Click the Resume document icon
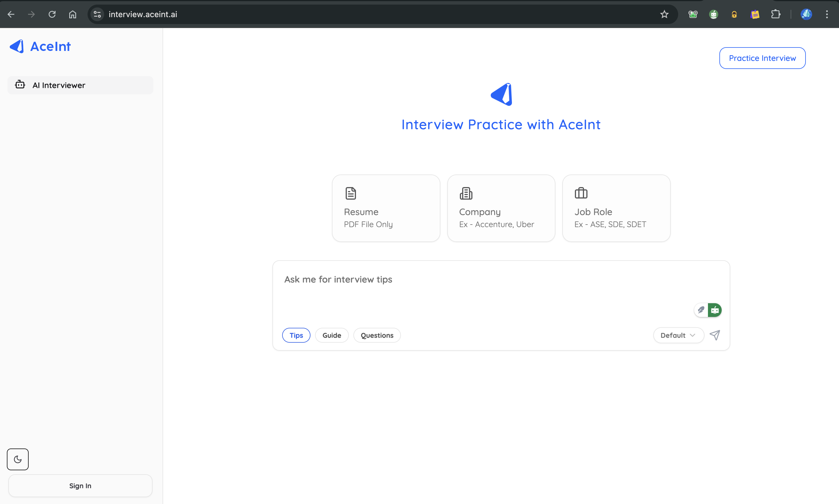 click(x=351, y=193)
